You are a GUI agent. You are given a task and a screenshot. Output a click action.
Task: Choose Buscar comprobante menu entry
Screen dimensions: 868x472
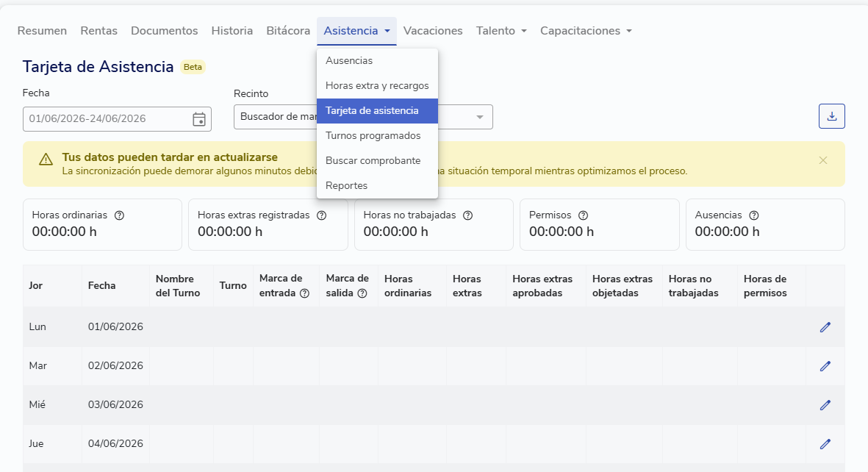(x=377, y=161)
